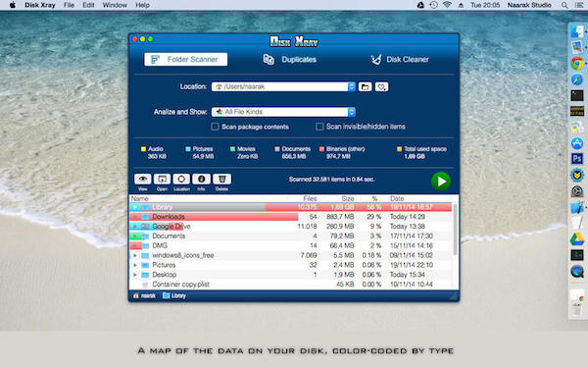The width and height of the screenshot is (588, 368).
Task: Click the Info toolbar icon
Action: pos(201,180)
